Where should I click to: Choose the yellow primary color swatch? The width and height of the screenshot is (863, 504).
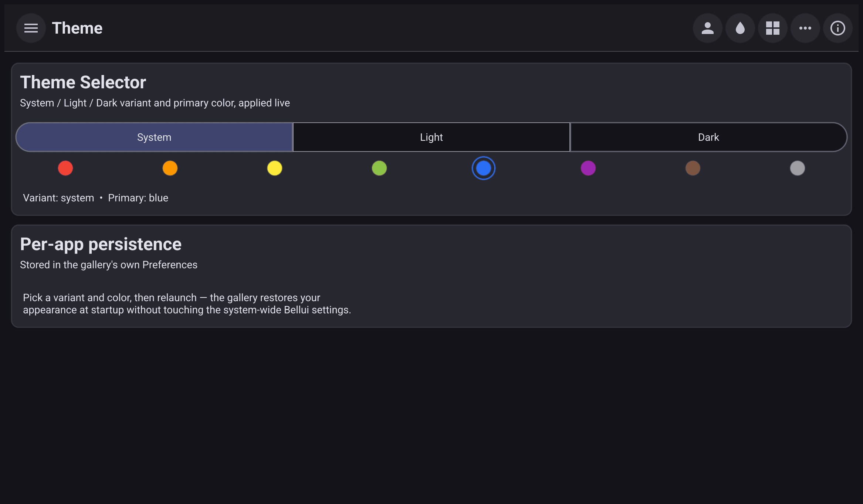[x=275, y=168]
